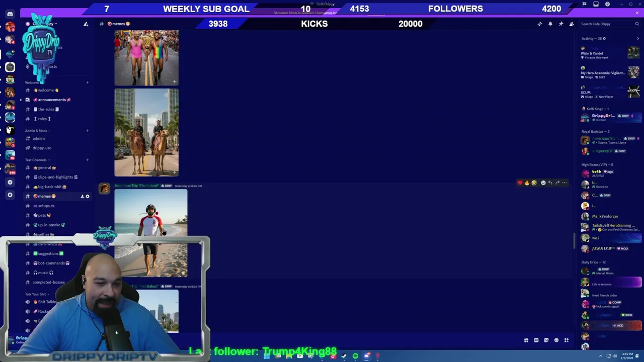
Task: Open Discord Help question mark icon
Action: pos(607,4)
